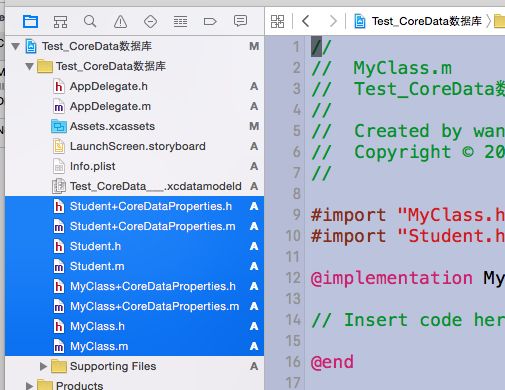
Task: Expand the Supporting Files group
Action: tap(43, 366)
